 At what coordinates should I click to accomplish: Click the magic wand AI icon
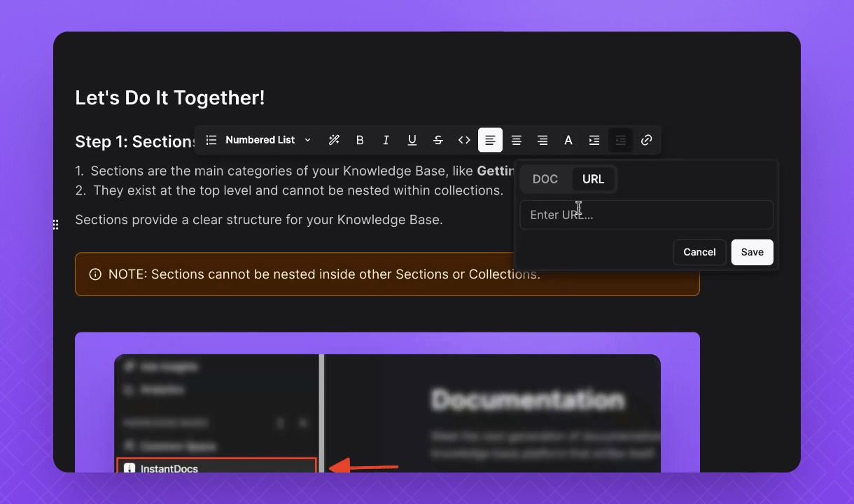click(x=334, y=140)
